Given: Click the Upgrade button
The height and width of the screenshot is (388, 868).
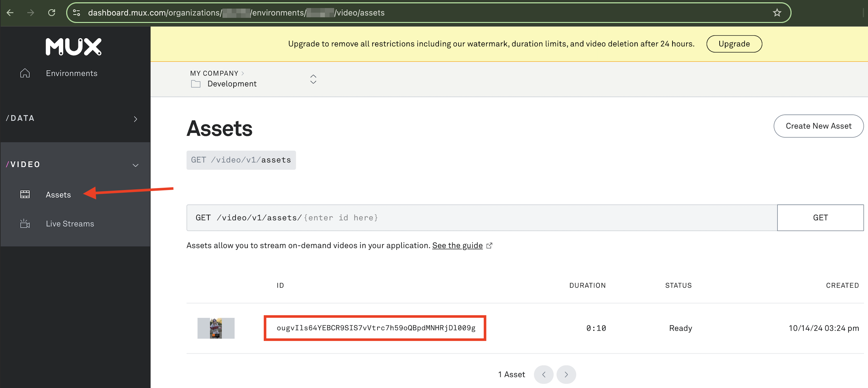Looking at the screenshot, I should coord(733,44).
